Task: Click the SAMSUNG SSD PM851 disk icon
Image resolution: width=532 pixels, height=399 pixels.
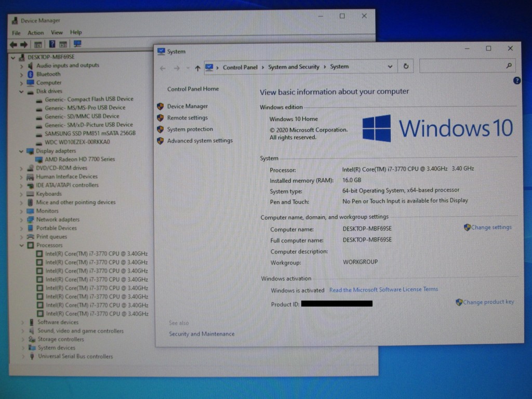Action: [x=39, y=134]
